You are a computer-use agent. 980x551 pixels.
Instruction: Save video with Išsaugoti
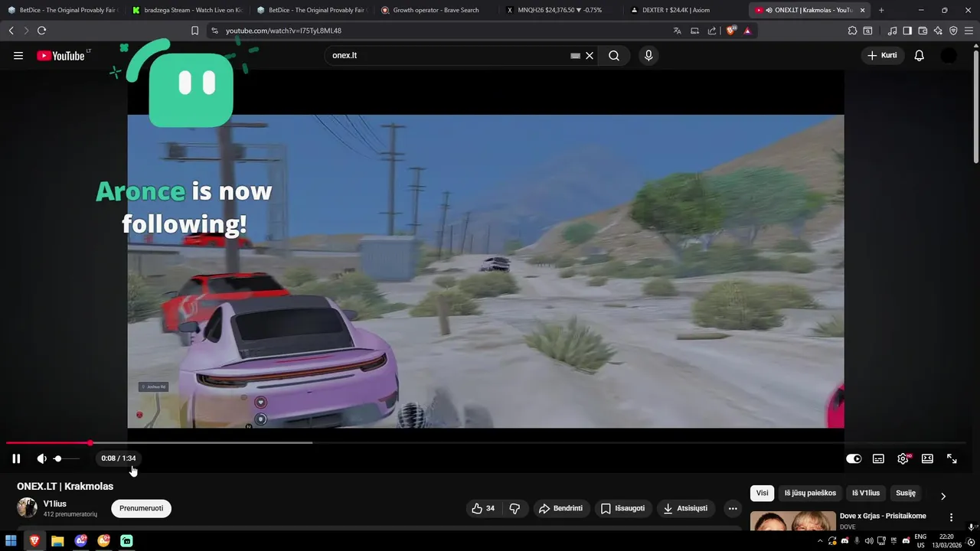[x=622, y=508]
